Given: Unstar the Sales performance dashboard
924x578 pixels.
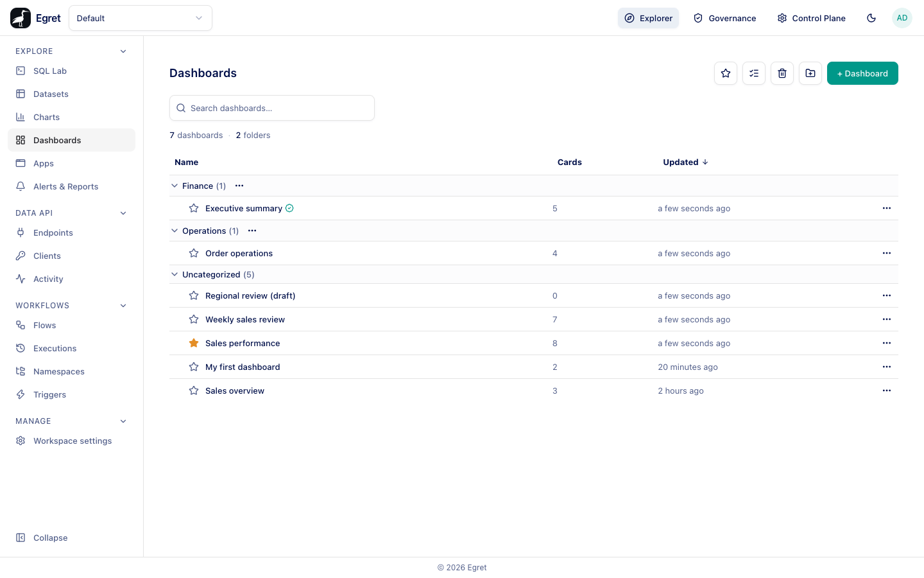Looking at the screenshot, I should pos(194,343).
